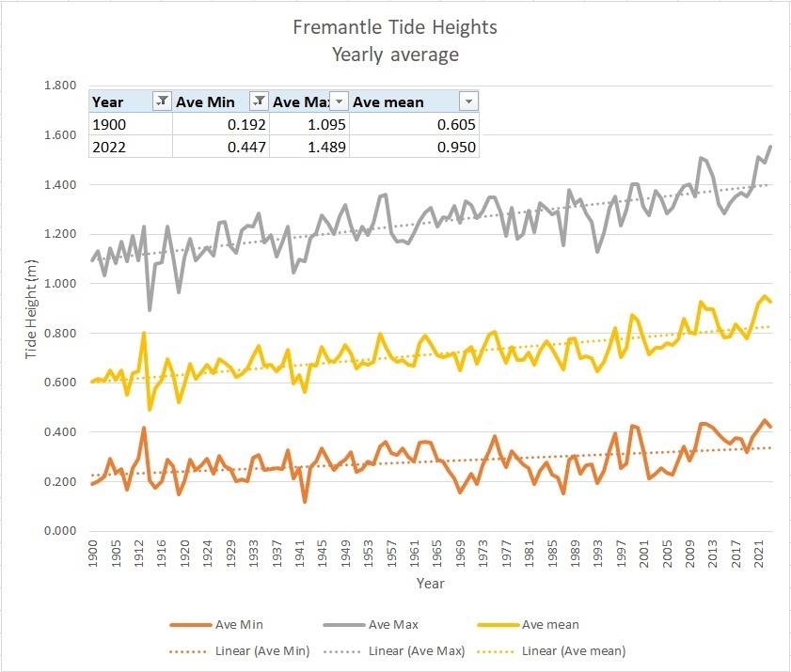Image resolution: width=791 pixels, height=672 pixels.
Task: Select the cell with value 0.447
Action: [222, 147]
